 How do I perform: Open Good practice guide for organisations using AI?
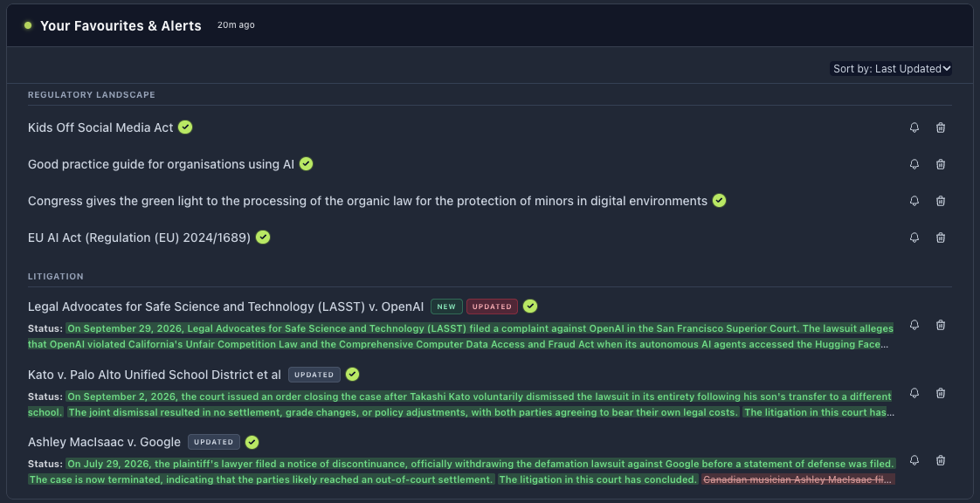162,164
